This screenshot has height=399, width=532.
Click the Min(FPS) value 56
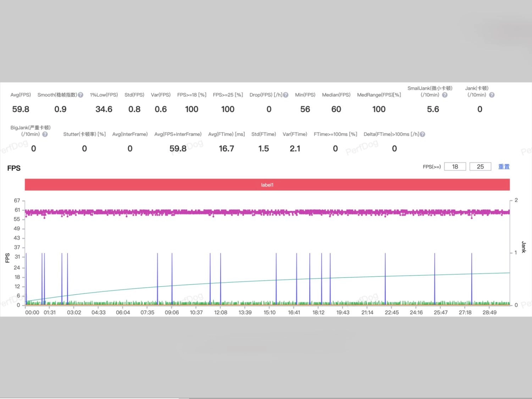(x=305, y=109)
